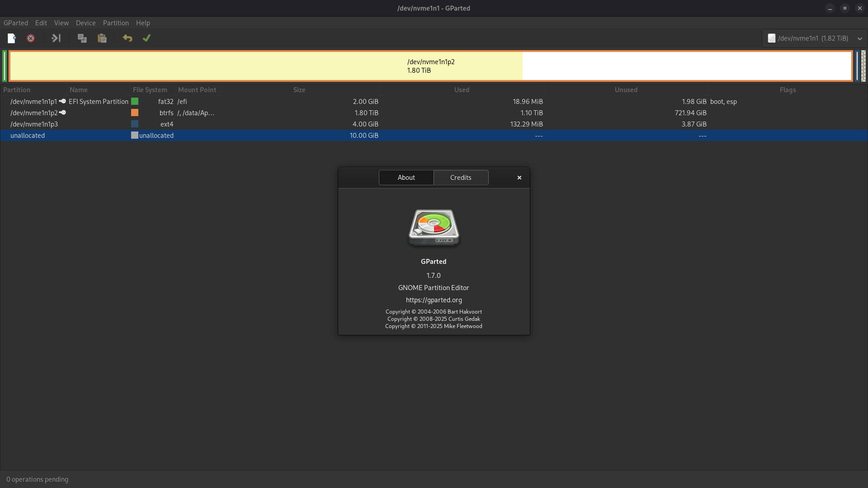Screen dimensions: 868x488
Task: Click the Undo last operation arrow
Action: 127,38
